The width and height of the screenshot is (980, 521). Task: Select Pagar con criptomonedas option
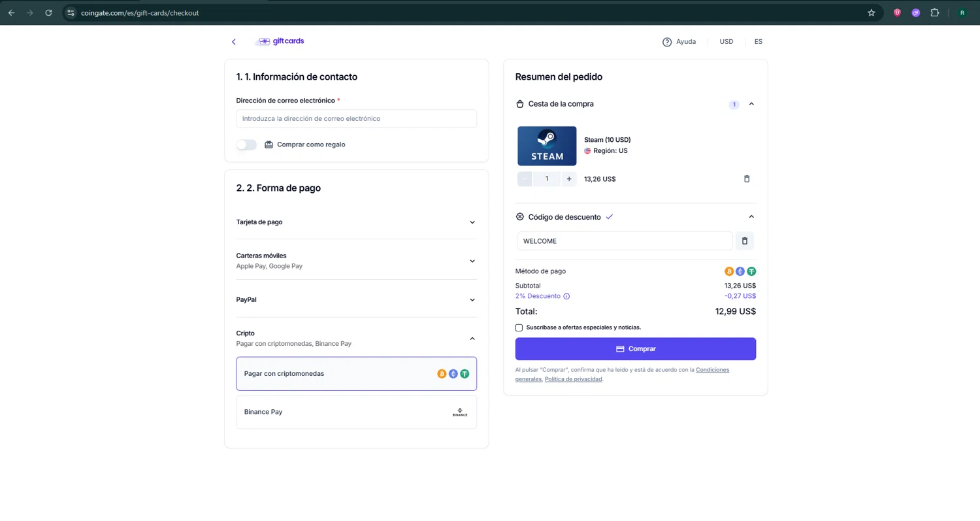tap(357, 374)
